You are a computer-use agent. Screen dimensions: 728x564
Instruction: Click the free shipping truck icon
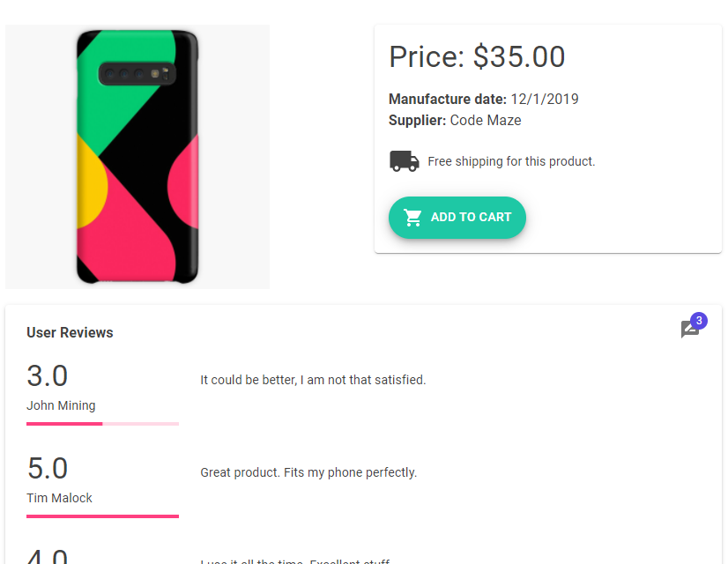404,161
